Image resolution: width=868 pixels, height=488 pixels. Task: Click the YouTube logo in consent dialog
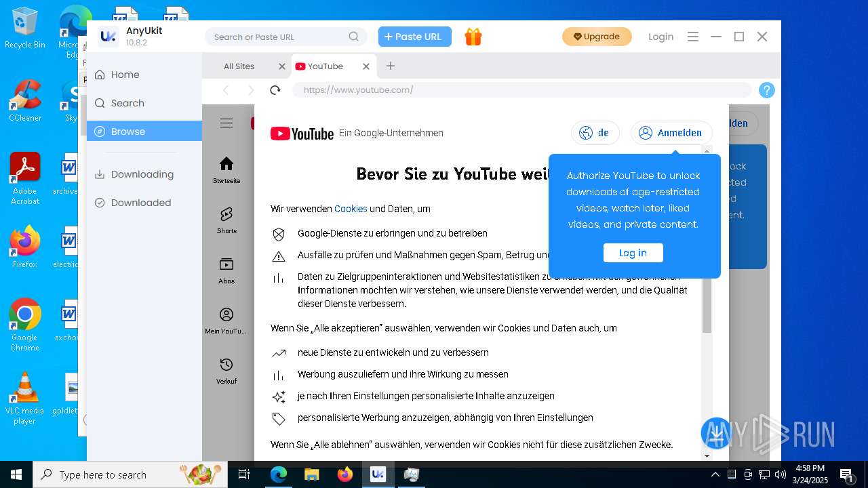302,134
